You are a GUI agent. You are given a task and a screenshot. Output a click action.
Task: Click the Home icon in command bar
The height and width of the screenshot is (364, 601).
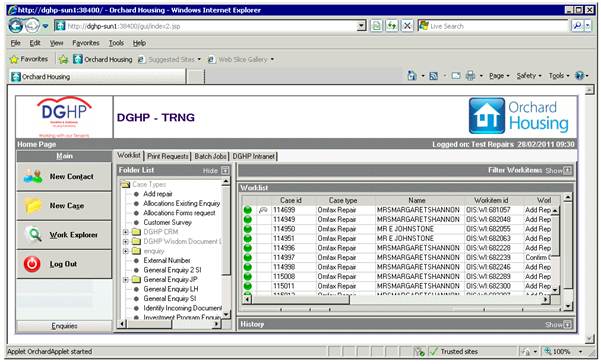click(x=412, y=75)
